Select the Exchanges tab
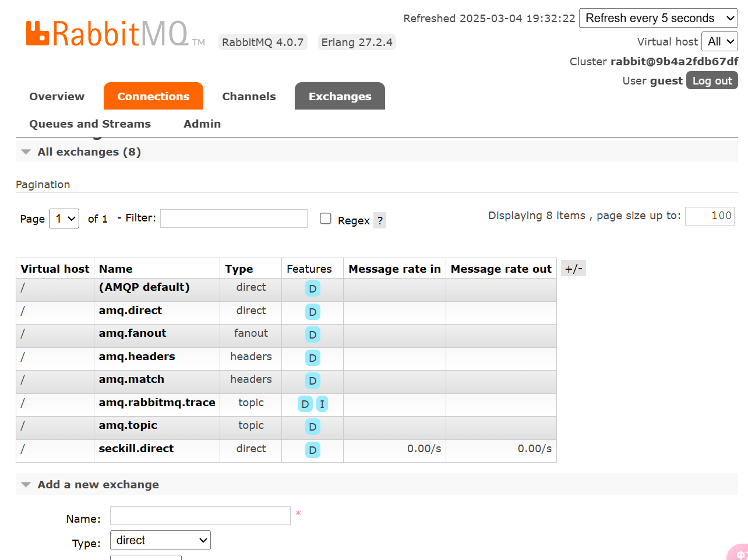 (x=340, y=96)
